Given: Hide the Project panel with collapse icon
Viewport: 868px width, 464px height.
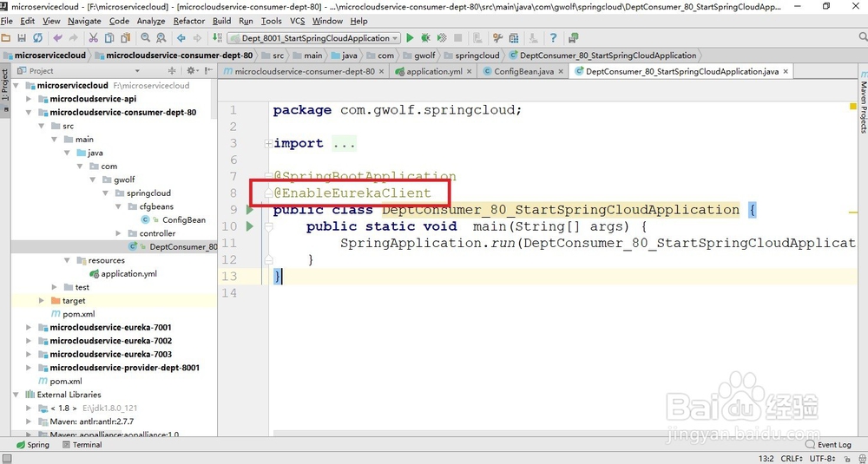Looking at the screenshot, I should coord(208,71).
